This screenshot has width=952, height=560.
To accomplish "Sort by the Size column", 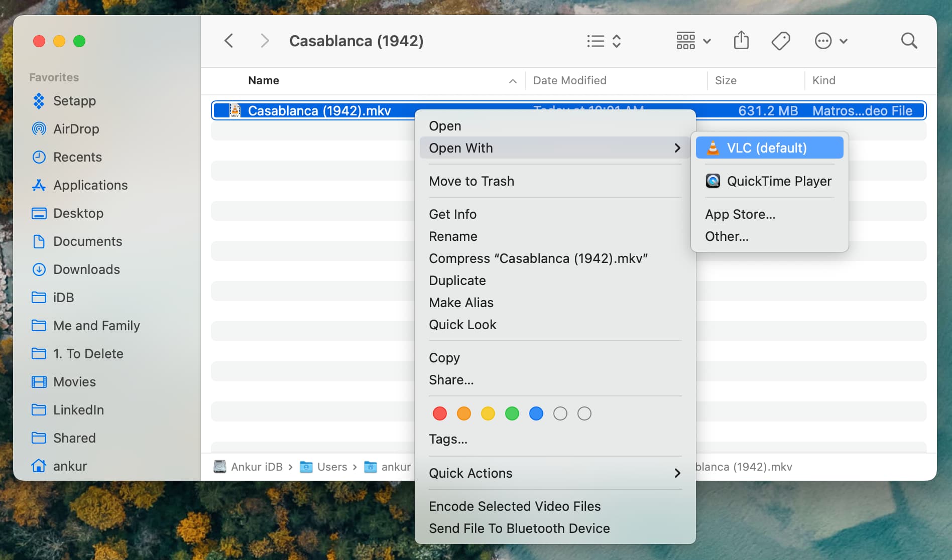I will pyautogui.click(x=726, y=80).
